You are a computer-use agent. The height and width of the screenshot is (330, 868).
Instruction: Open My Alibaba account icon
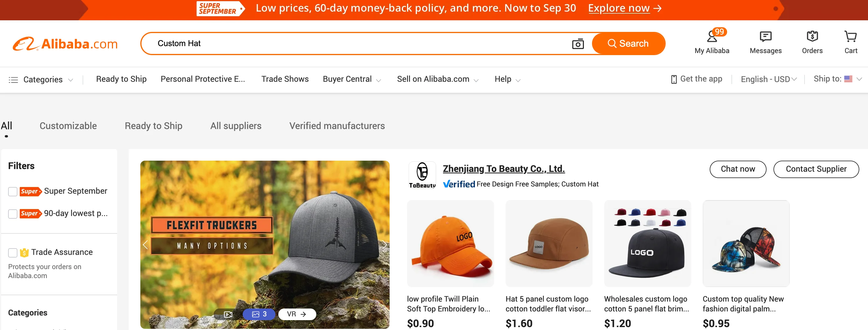(x=711, y=37)
